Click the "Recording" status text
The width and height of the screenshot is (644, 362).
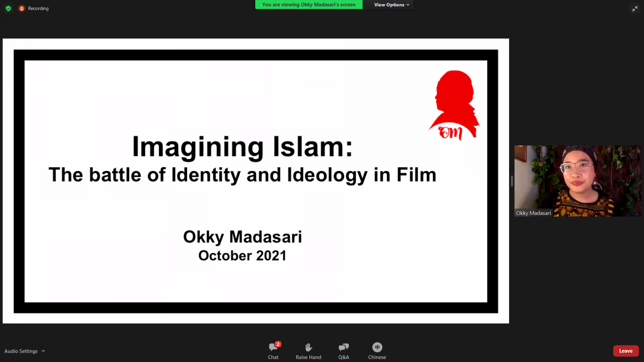(x=38, y=8)
